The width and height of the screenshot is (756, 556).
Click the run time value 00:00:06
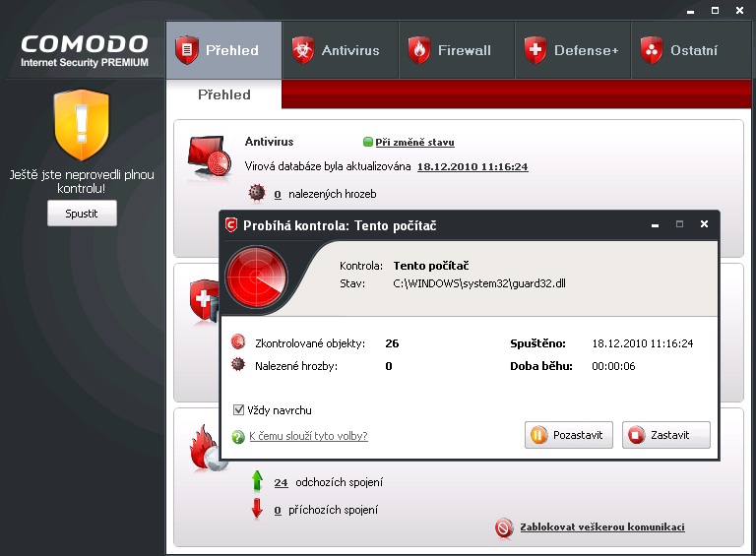click(613, 366)
